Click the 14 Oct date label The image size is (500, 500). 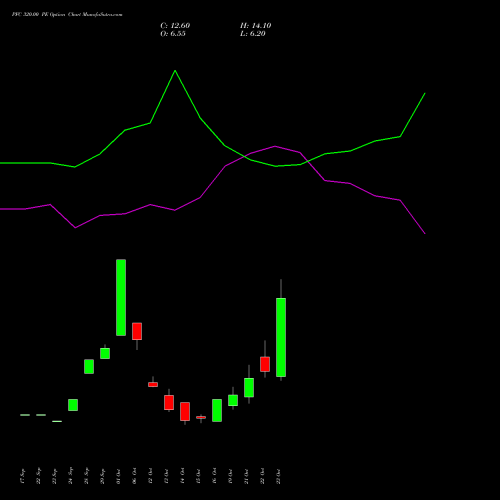(x=182, y=476)
